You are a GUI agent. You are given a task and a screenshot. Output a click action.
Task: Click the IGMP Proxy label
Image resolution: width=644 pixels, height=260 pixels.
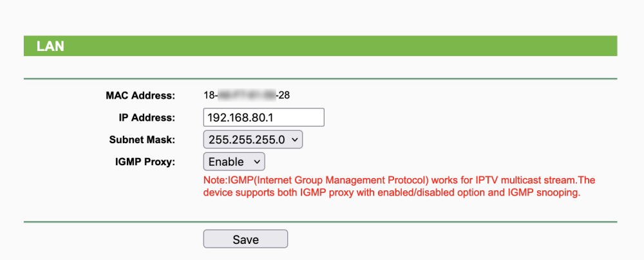(x=143, y=161)
